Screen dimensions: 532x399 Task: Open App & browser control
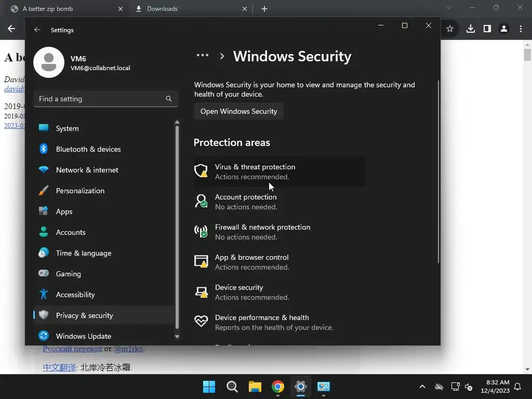280,262
